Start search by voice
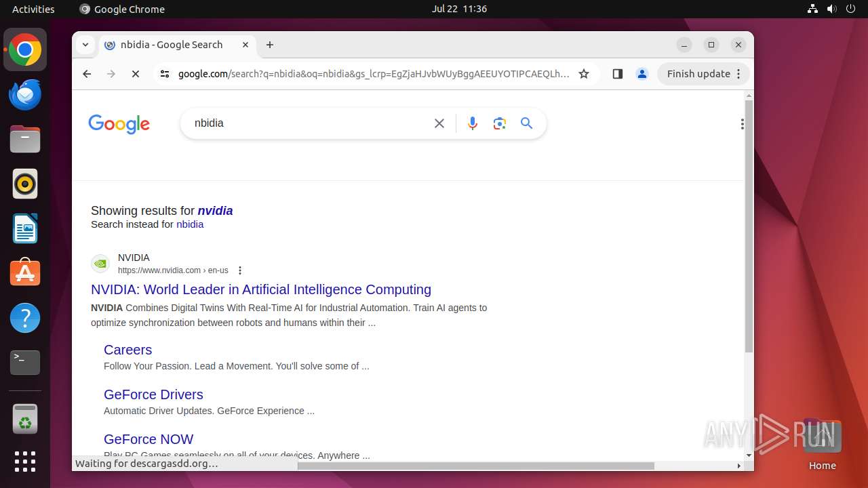This screenshot has width=868, height=488. 473,123
